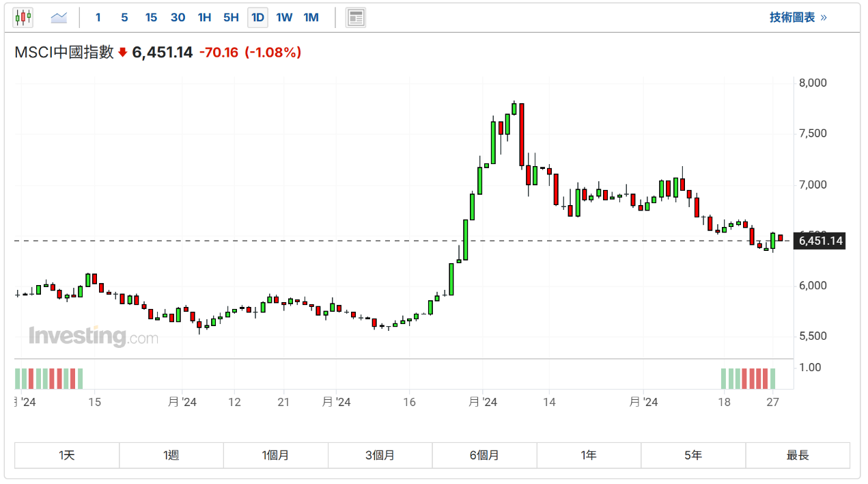Click the 6,451.14 current price label
The image size is (868, 484).
[x=818, y=241]
